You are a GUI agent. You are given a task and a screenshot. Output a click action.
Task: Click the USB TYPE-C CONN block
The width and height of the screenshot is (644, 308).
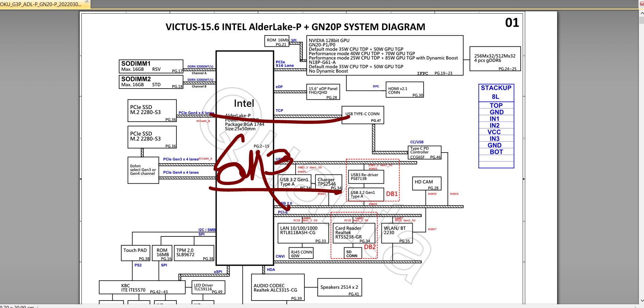pyautogui.click(x=363, y=115)
